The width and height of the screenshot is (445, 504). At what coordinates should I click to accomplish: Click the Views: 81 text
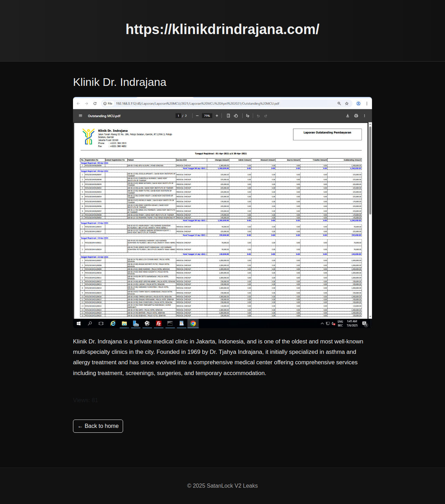86,400
